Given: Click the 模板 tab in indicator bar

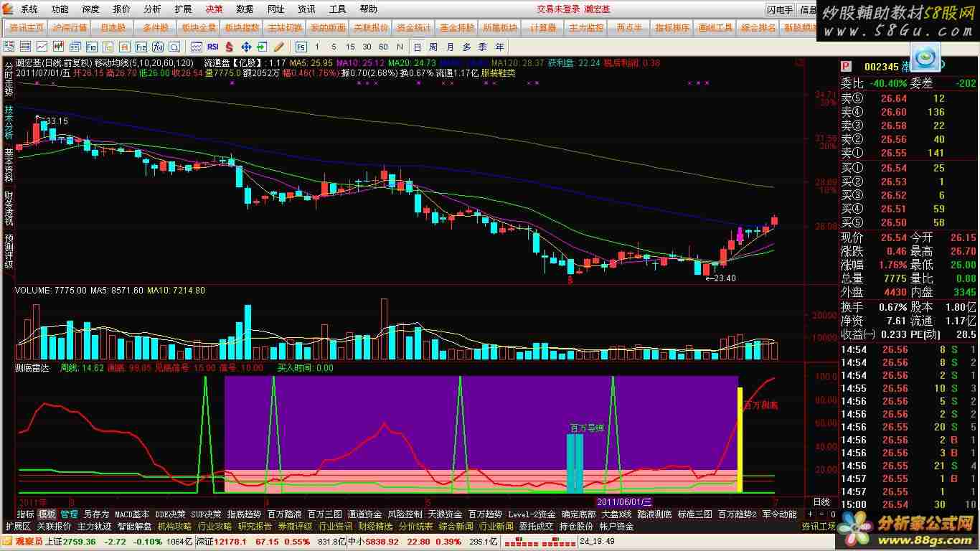Looking at the screenshot, I should click(x=47, y=514).
